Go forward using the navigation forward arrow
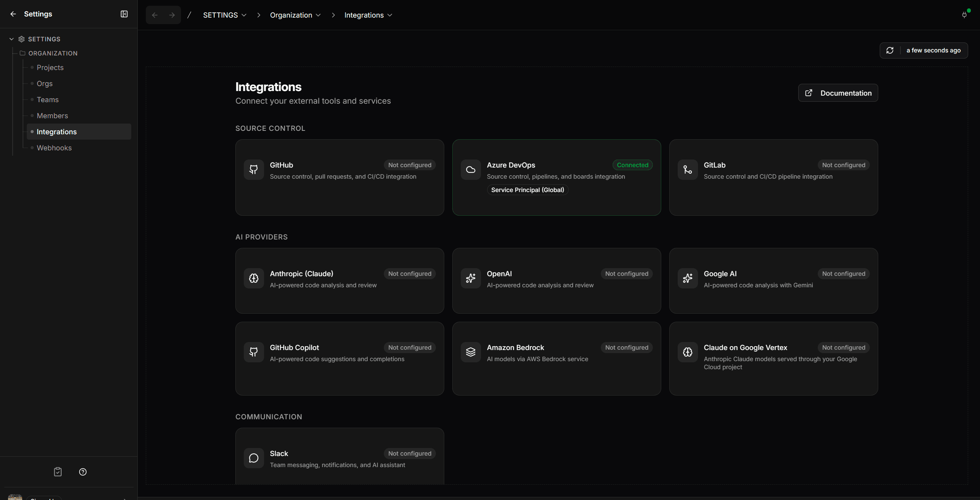The image size is (980, 500). coord(172,15)
